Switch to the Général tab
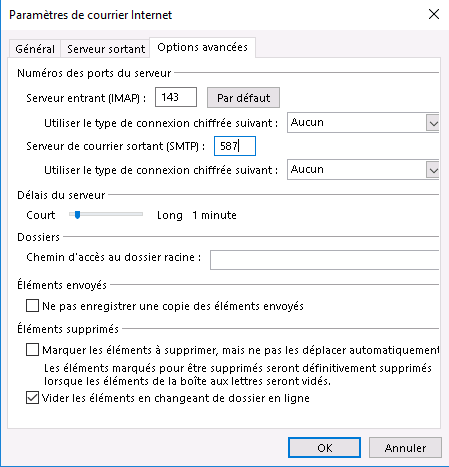Image resolution: width=449 pixels, height=467 pixels. [35, 49]
